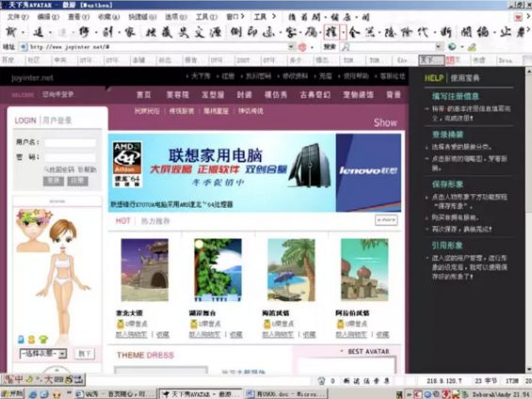Viewport: 532px width, 399px height.
Task: Open the 模仿秀 category tab
Action: tap(276, 95)
